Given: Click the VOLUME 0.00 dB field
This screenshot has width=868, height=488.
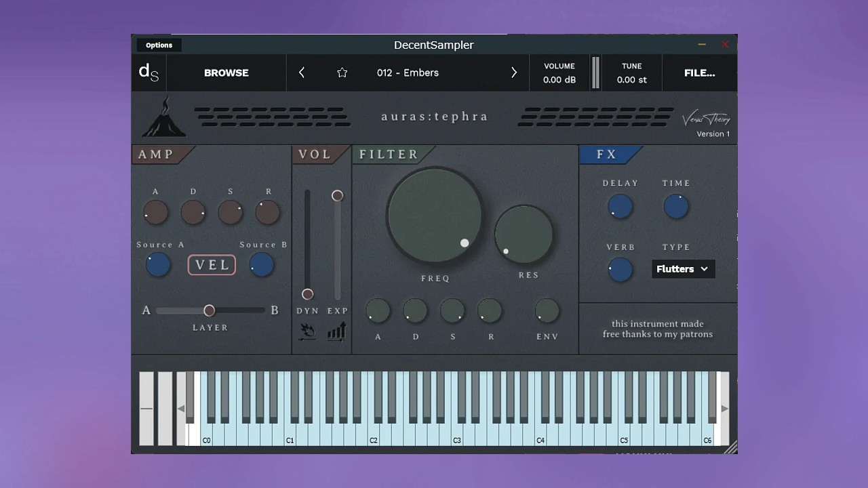Looking at the screenshot, I should tap(559, 73).
